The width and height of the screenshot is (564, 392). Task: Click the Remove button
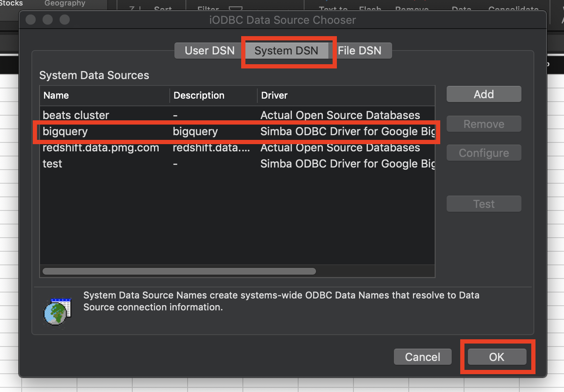pyautogui.click(x=484, y=124)
